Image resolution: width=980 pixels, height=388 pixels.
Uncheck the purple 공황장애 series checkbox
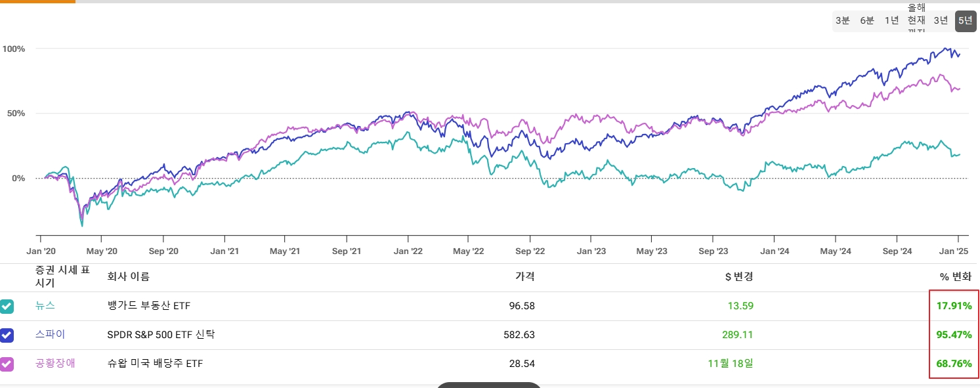click(7, 364)
